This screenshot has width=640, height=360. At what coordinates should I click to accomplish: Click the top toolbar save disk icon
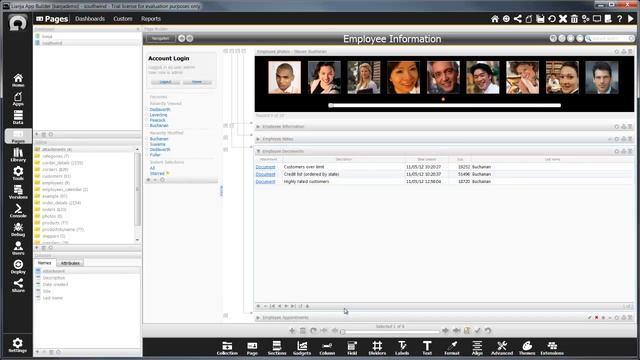[540, 19]
